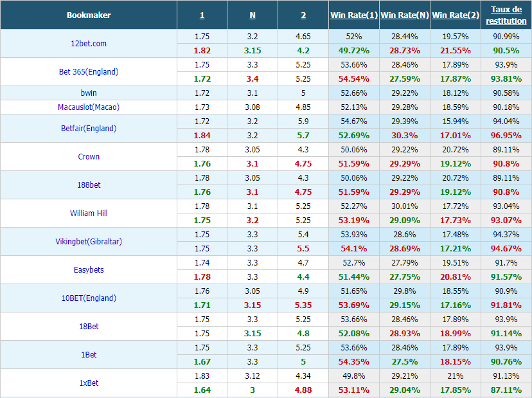
Task: Open bwin bookmaker link
Action: point(89,93)
